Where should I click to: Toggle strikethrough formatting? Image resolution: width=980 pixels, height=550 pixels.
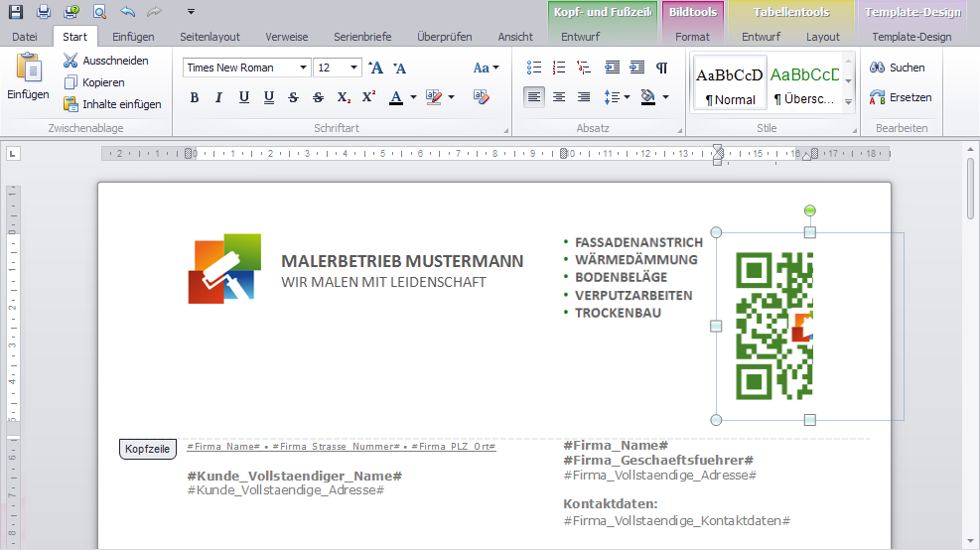click(x=293, y=97)
